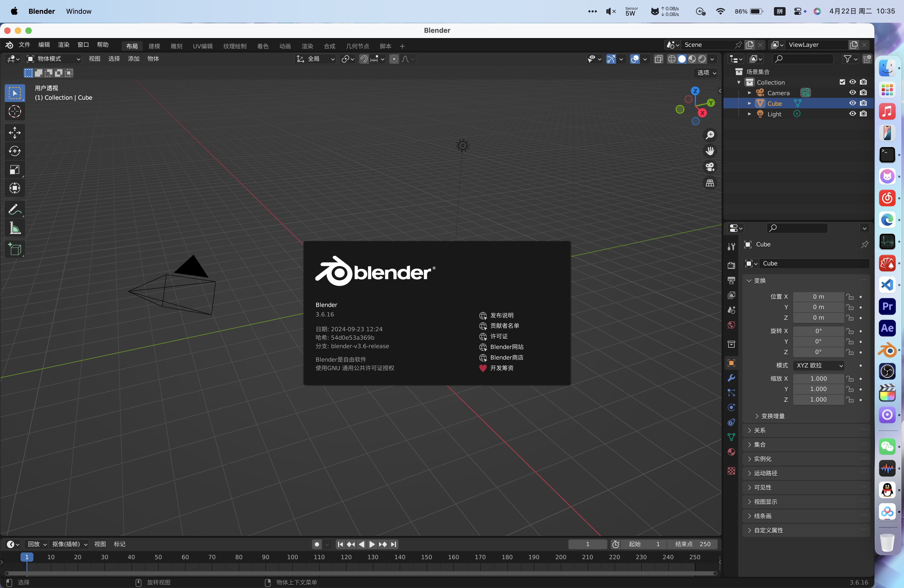Open the 文件 menu

[x=24, y=45]
